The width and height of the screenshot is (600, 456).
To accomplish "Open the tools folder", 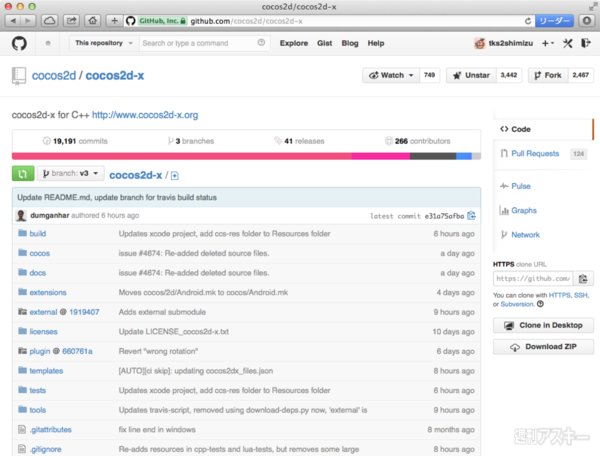I will click(x=38, y=410).
